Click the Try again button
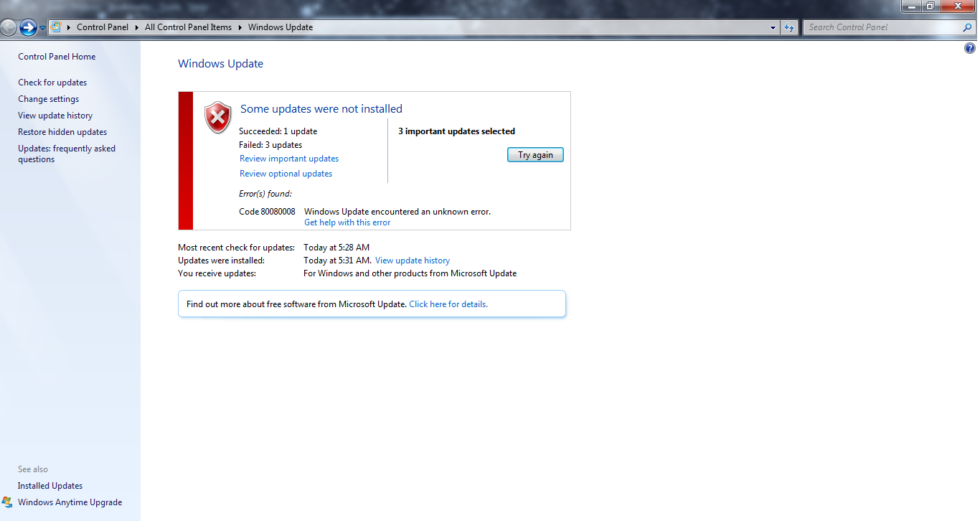 click(x=535, y=155)
